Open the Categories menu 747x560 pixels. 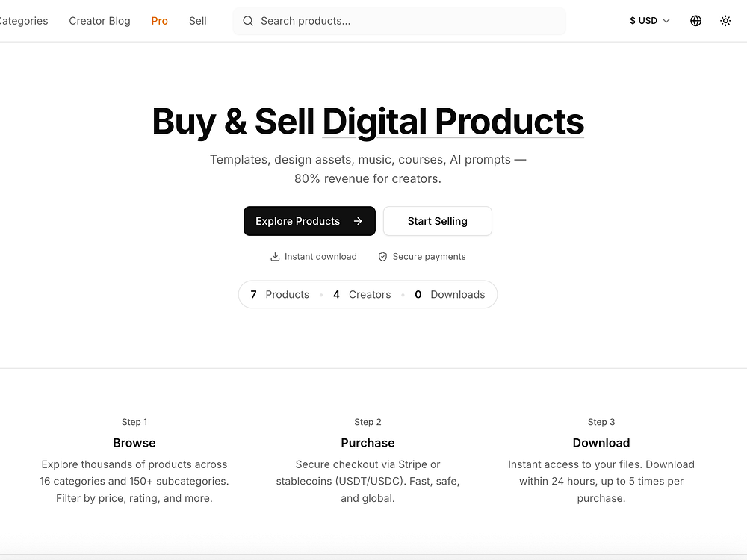24,21
